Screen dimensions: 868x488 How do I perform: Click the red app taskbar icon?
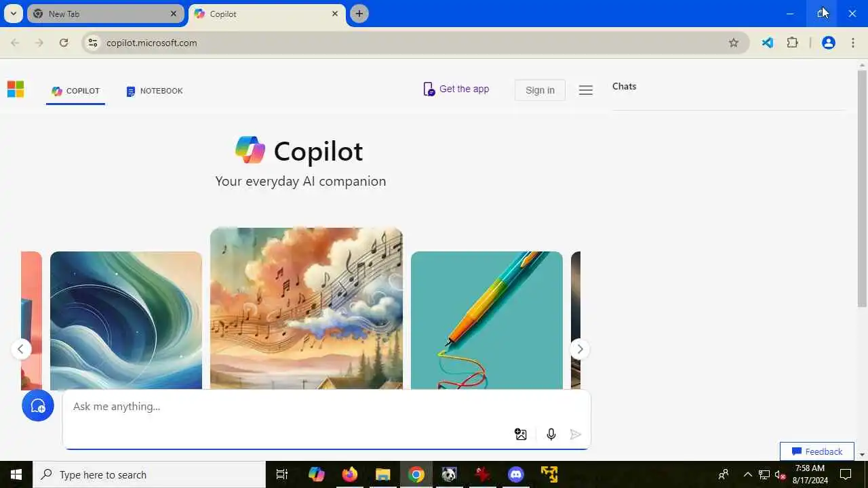tap(483, 474)
